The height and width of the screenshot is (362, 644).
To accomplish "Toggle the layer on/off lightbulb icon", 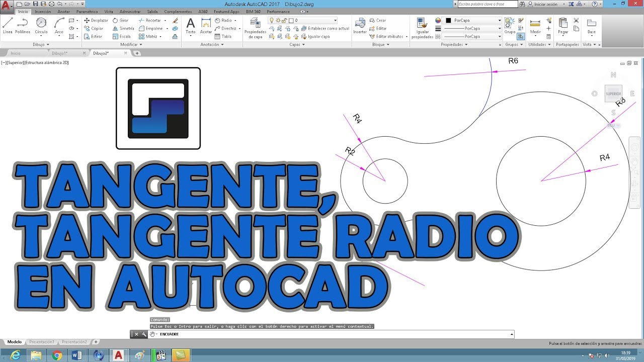I will point(272,21).
